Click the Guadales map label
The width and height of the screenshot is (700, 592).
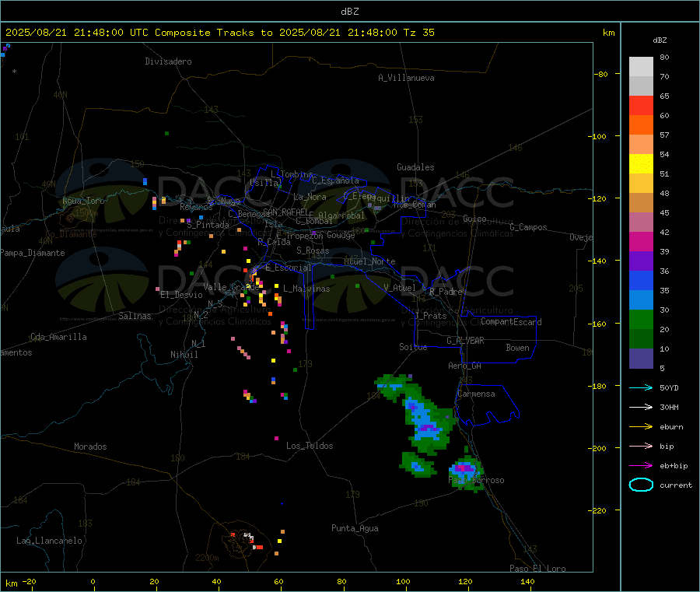[x=415, y=167]
